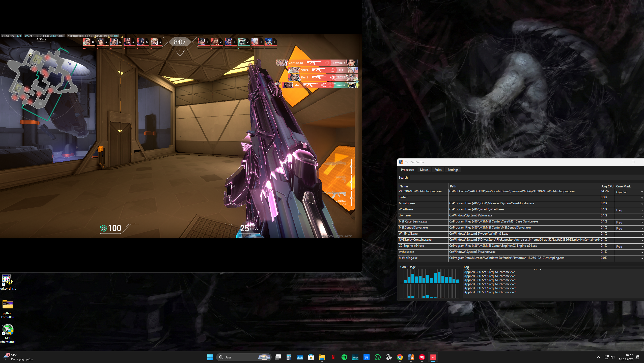The width and height of the screenshot is (644, 363).
Task: Click the dwm.exe process name
Action: (405, 215)
